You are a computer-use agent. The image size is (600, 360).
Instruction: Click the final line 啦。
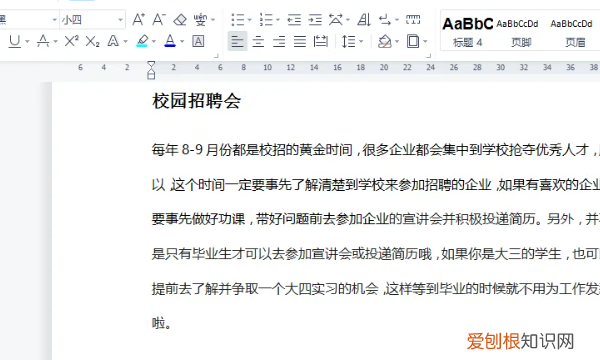coord(161,324)
